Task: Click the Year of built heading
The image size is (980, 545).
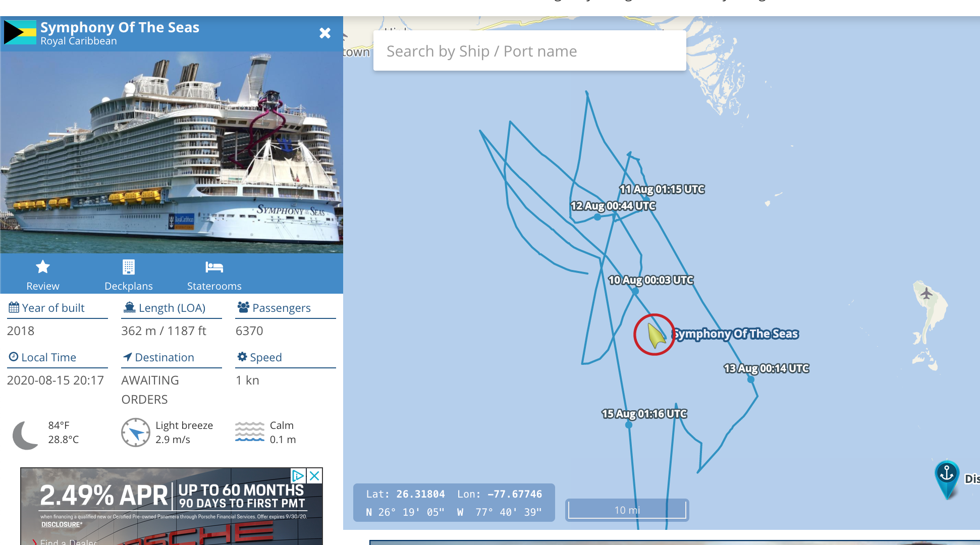Action: 53,308
